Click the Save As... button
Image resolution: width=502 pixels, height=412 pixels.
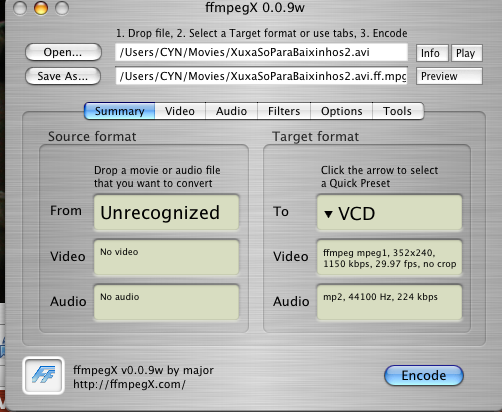point(63,76)
